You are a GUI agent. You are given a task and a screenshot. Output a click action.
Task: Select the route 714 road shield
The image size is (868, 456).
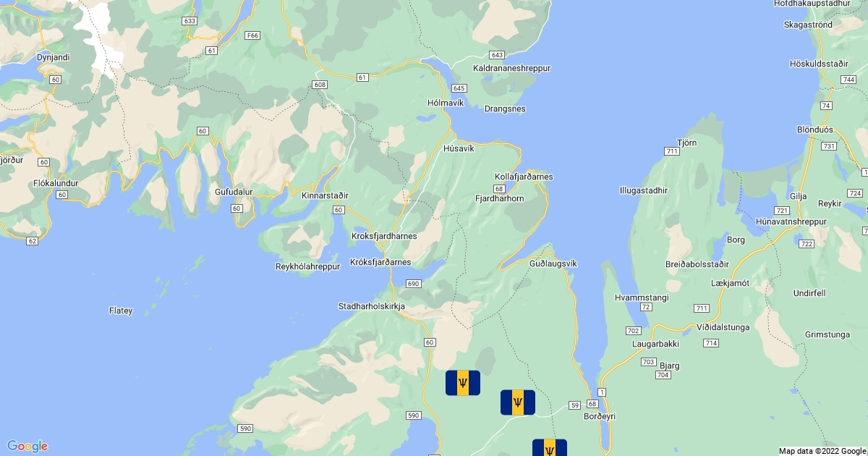(710, 342)
